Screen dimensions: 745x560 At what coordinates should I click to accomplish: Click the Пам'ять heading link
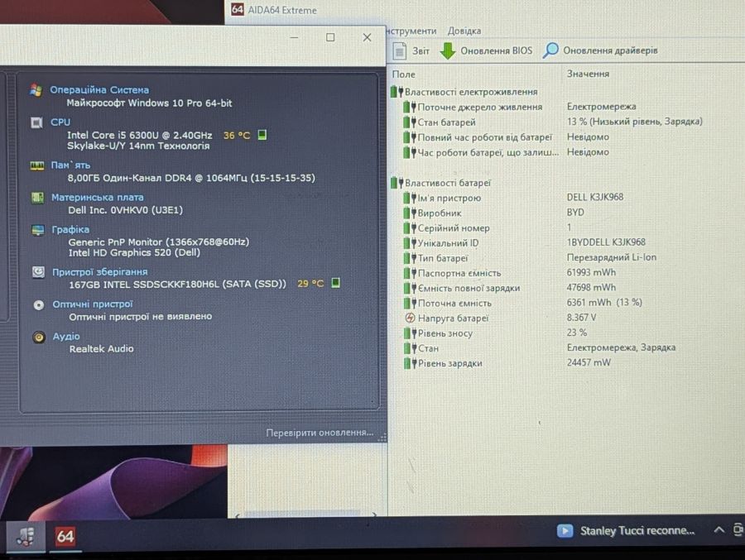pos(70,165)
